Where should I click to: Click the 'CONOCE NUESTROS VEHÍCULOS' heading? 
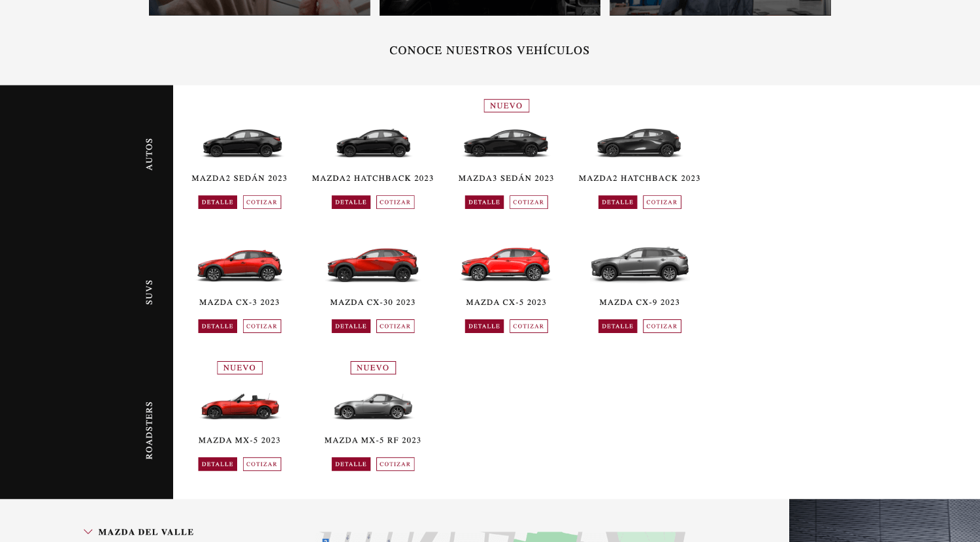pos(489,50)
